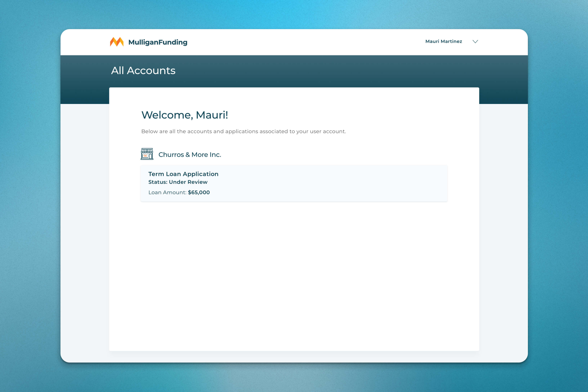This screenshot has width=588, height=392.
Task: Click the Loan Amount label
Action: click(167, 193)
